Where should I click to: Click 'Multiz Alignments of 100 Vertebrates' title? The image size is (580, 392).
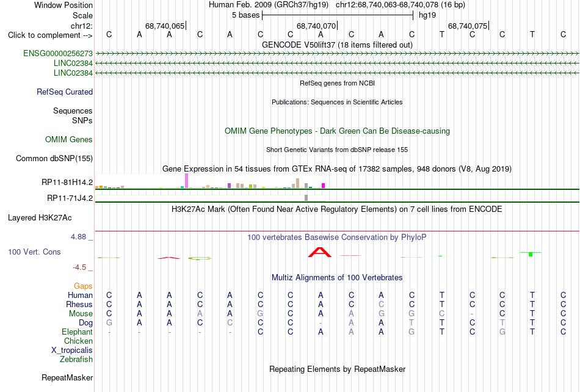(x=337, y=278)
